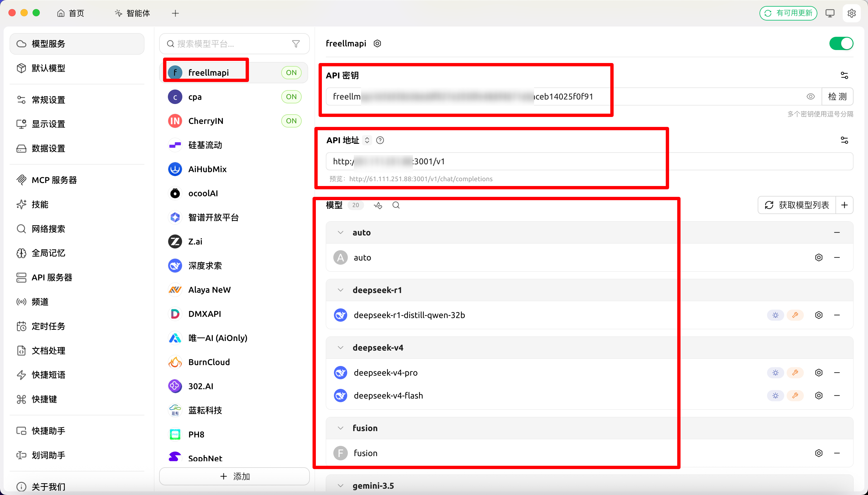The height and width of the screenshot is (495, 868).
Task: Select CherryIN provider
Action: tap(234, 121)
